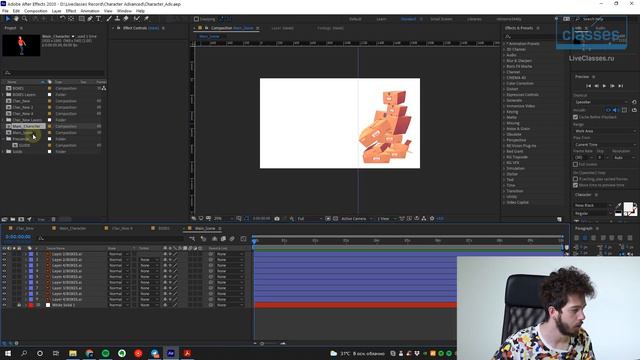This screenshot has width=640, height=360.
Task: Select the Brush tool
Action: (x=109, y=19)
